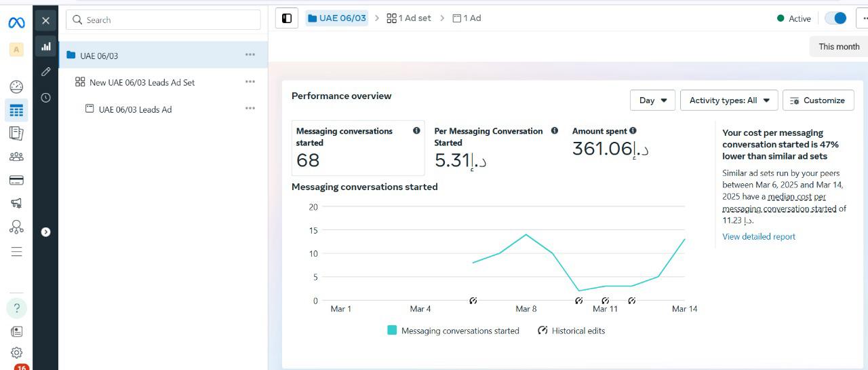Open the Audiences people icon
The height and width of the screenshot is (370, 868).
(16, 157)
